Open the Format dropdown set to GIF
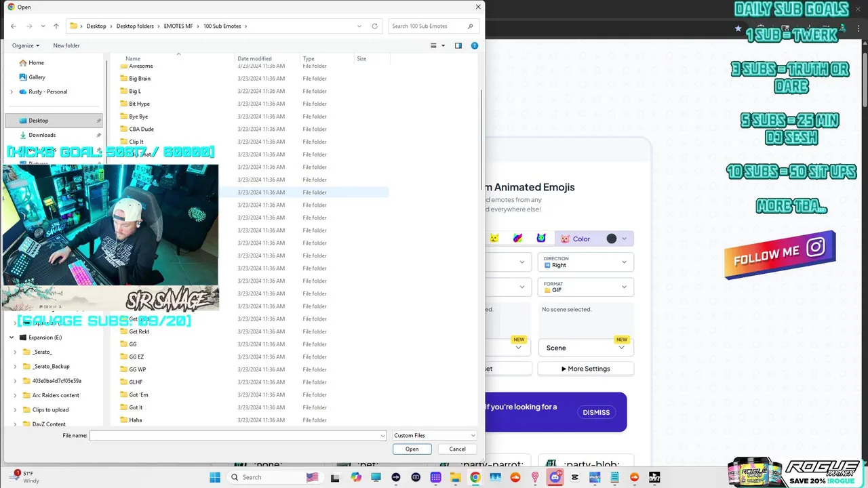The height and width of the screenshot is (488, 868). coord(586,287)
